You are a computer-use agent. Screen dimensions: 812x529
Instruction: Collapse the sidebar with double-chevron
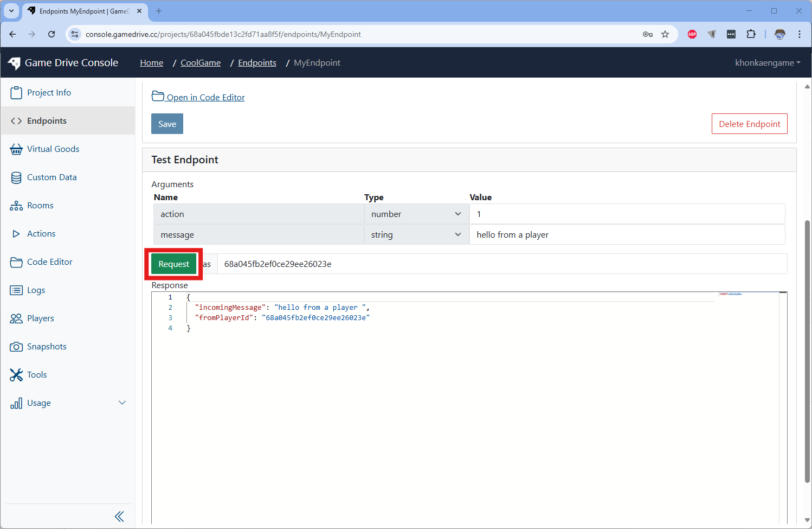click(119, 517)
